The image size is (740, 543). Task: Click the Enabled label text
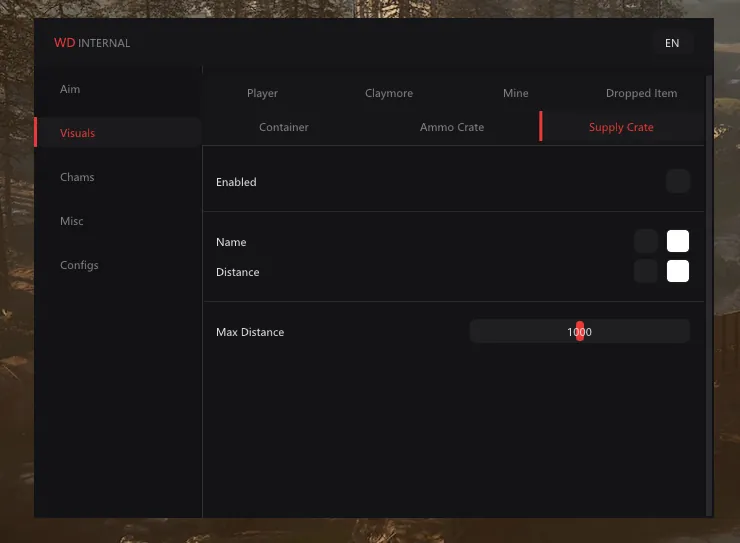pos(236,182)
